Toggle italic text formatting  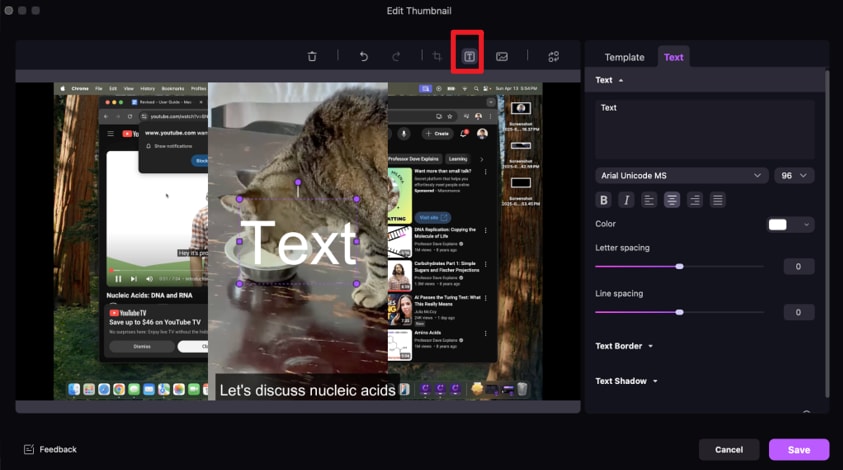(x=626, y=200)
